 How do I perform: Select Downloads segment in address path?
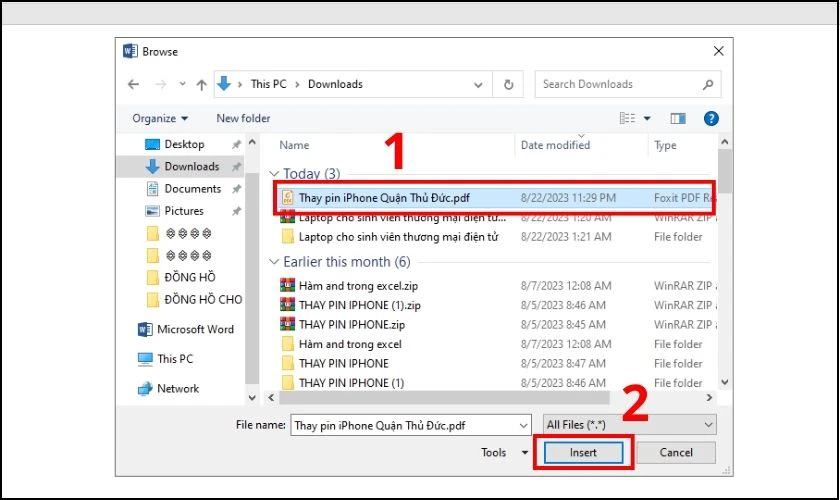335,84
